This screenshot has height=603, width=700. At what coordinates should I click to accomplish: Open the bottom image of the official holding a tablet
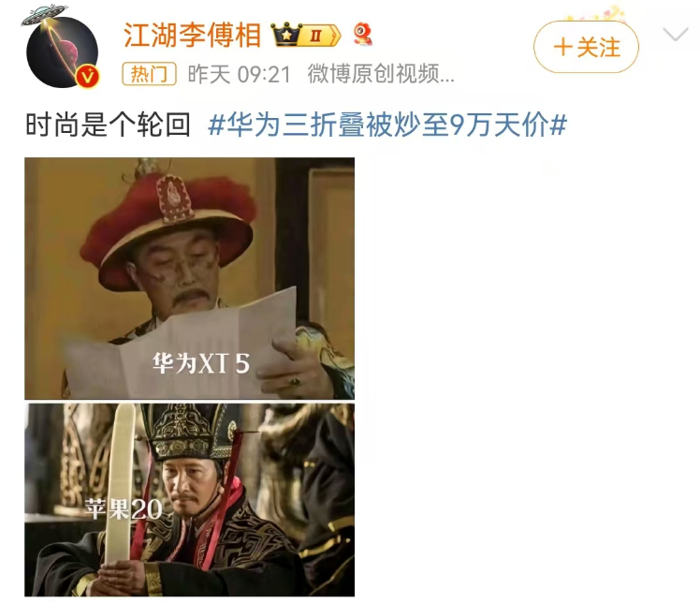pos(189,500)
